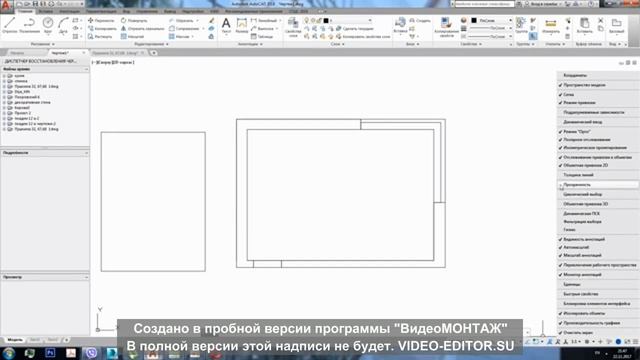The width and height of the screenshot is (640, 360).
Task: Click the Move (Перенести) tool
Action: [x=101, y=20]
